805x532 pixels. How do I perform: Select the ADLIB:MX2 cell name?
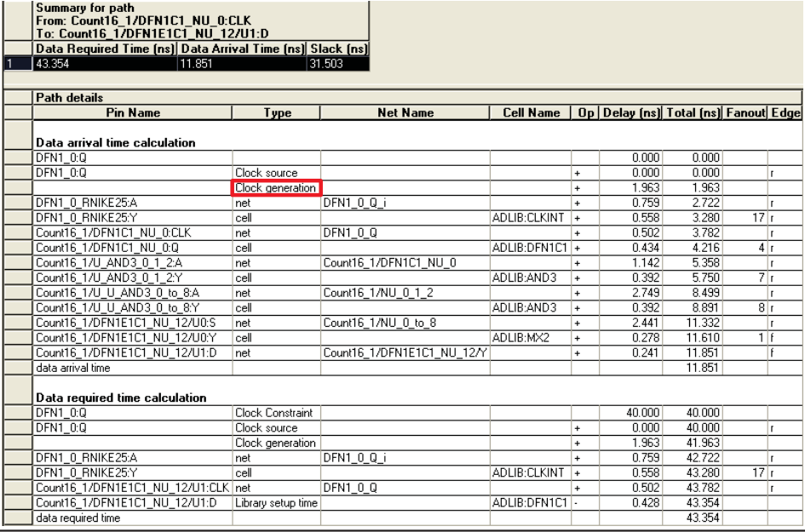[531, 338]
